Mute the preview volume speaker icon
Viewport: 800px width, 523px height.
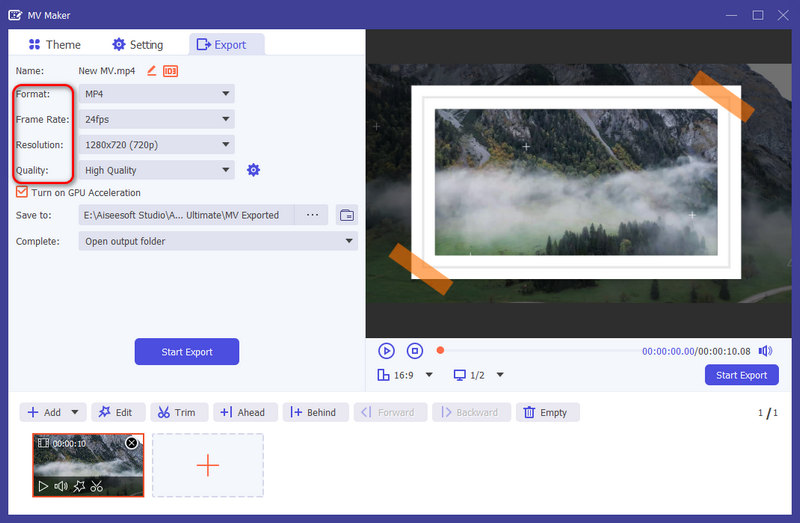765,351
